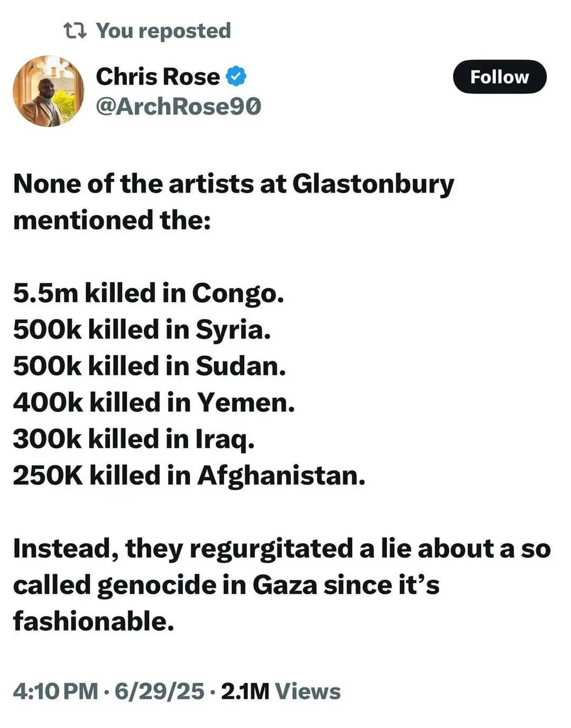Click the "500k killed in Syria" line
The image size is (571, 728).
pyautogui.click(x=142, y=329)
